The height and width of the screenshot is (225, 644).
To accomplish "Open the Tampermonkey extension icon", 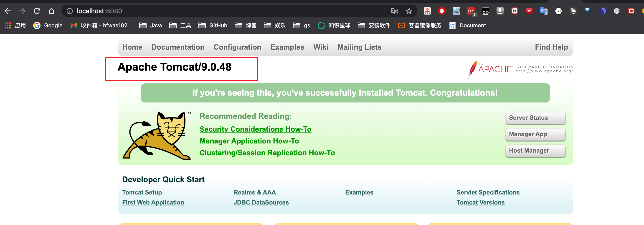I will 485,11.
